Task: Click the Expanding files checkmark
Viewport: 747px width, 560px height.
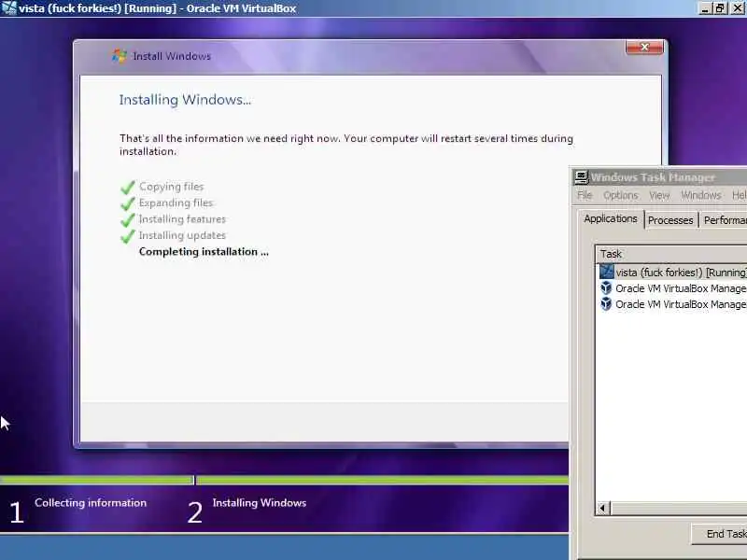Action: (128, 203)
